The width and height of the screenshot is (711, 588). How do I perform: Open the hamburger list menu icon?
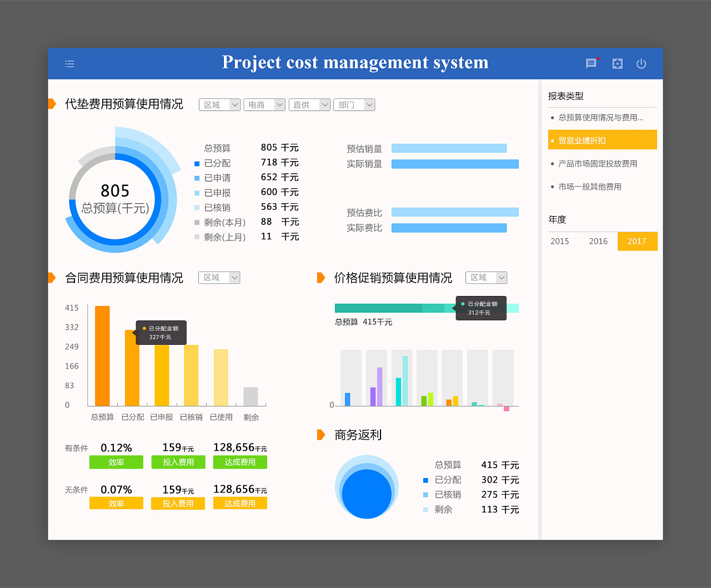point(69,64)
